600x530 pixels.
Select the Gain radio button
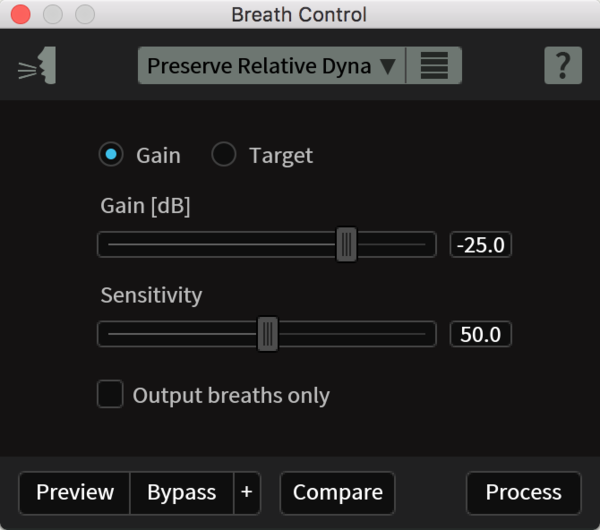pos(111,155)
